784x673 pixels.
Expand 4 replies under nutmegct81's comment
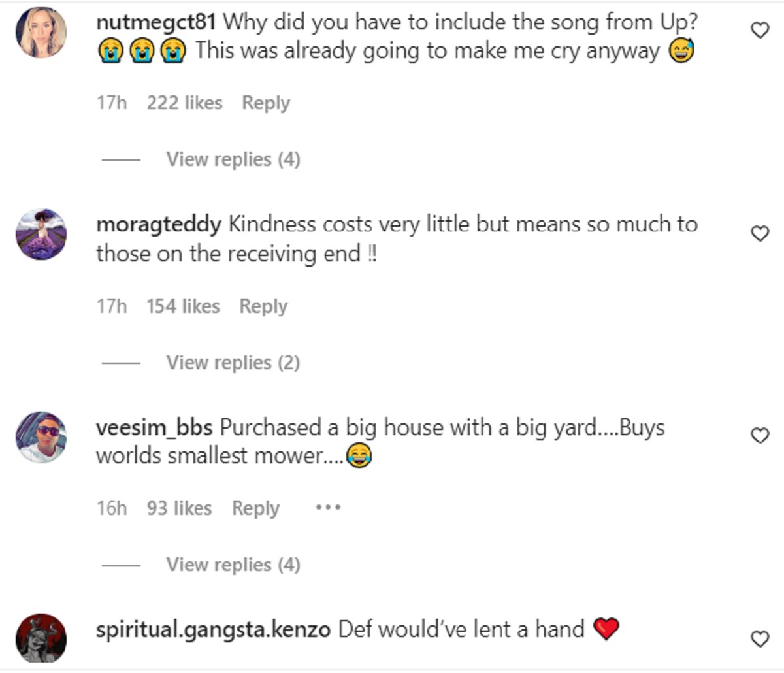tap(233, 159)
